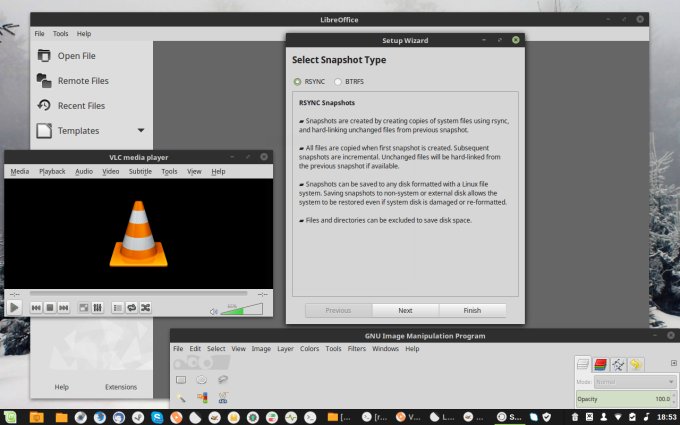This screenshot has width=680, height=425.
Task: Select GIMP Free Select lasso tool
Action: [x=222, y=380]
